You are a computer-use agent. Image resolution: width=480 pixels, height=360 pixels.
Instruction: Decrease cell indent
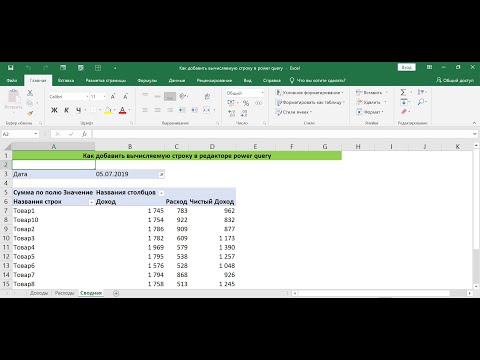182,110
